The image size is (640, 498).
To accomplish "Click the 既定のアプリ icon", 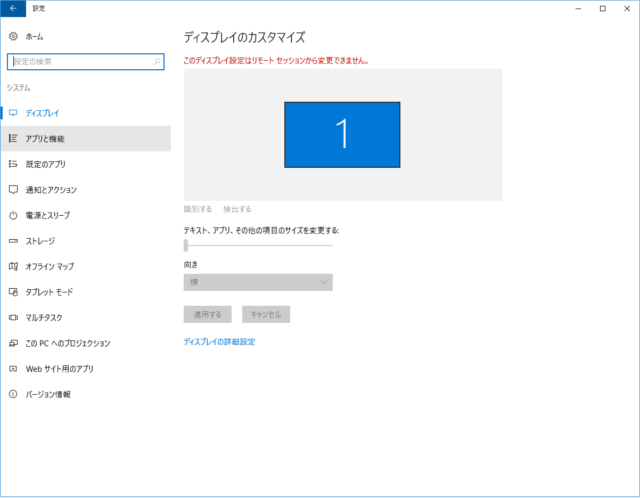I will 13,164.
